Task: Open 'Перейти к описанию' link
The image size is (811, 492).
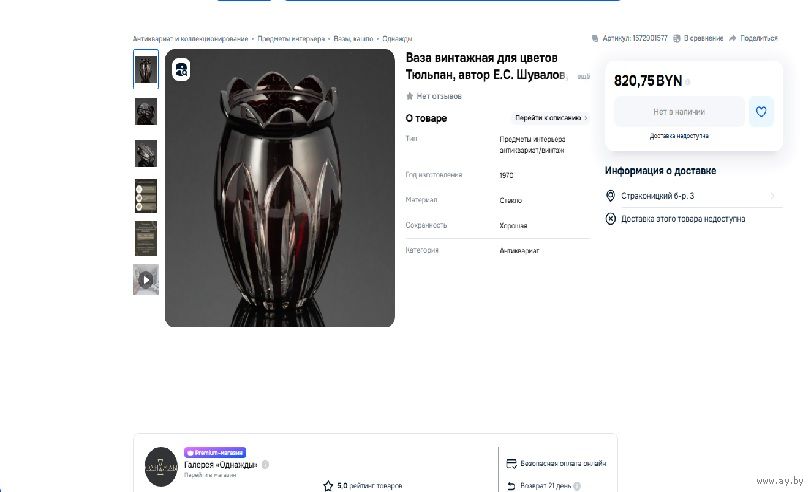Action: [551, 118]
